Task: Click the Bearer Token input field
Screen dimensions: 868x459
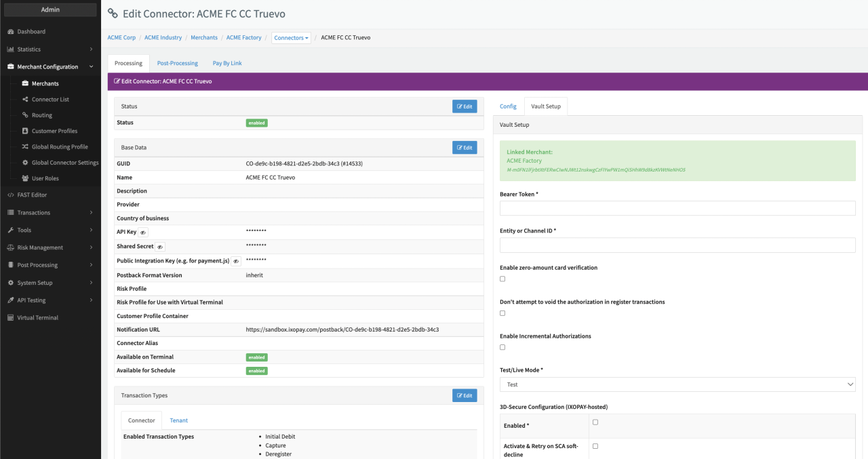Action: tap(677, 208)
